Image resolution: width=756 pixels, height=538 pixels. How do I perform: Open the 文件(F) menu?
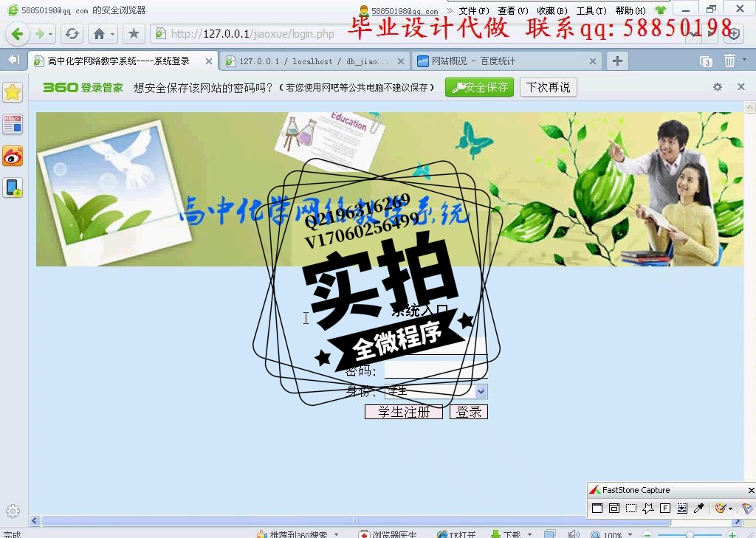pos(474,10)
